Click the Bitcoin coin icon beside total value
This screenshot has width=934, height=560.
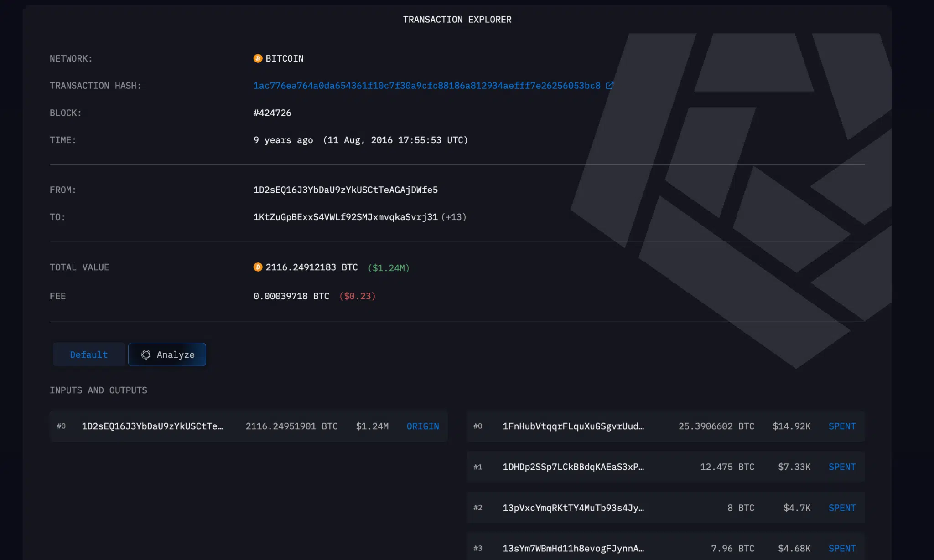pyautogui.click(x=258, y=267)
